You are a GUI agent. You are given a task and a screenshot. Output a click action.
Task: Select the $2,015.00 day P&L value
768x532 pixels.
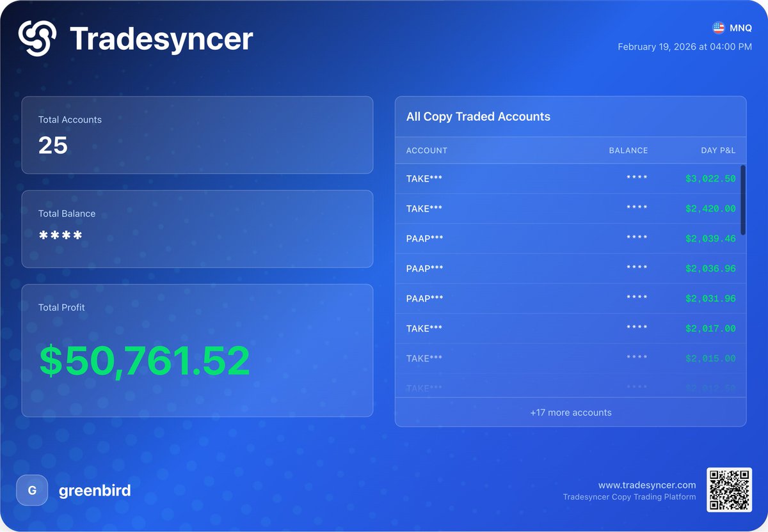point(710,359)
